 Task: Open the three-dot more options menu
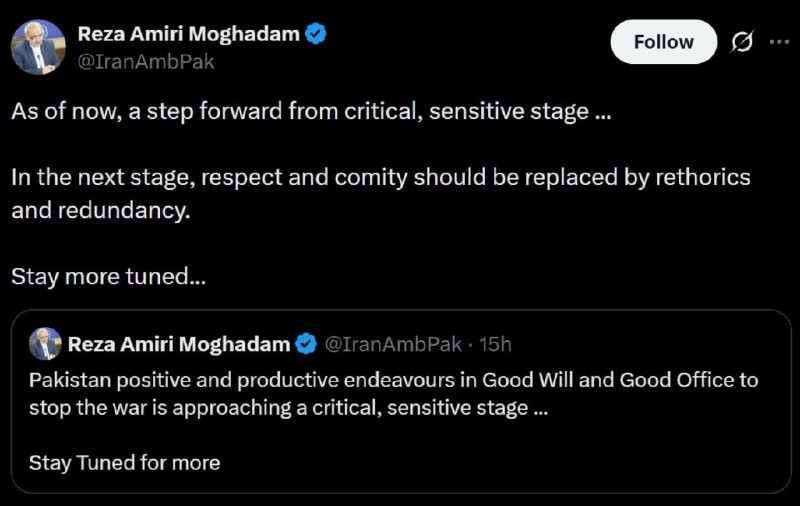779,42
